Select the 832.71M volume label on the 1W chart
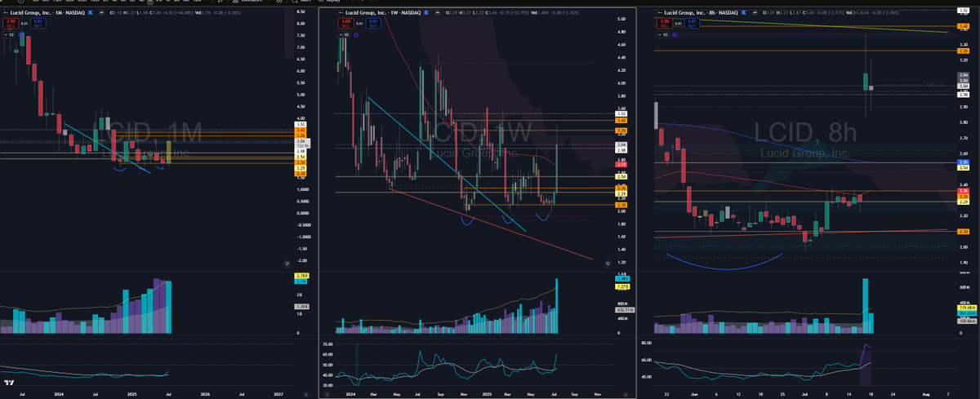 (x=626, y=311)
